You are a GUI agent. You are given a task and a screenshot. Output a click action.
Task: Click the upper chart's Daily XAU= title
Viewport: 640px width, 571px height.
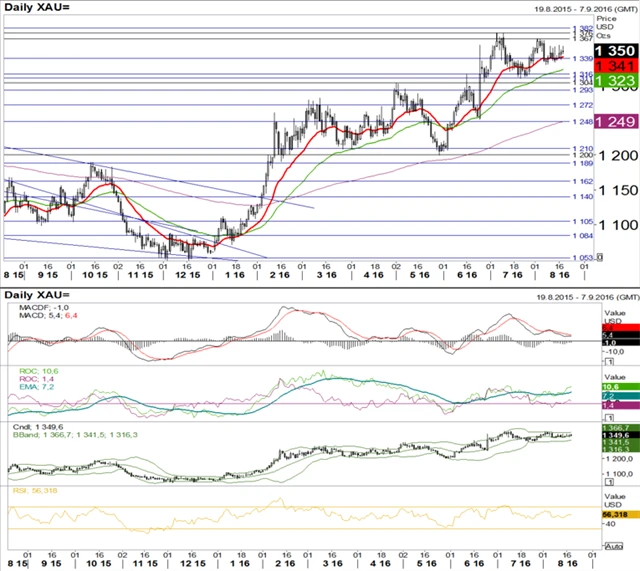[x=35, y=9]
